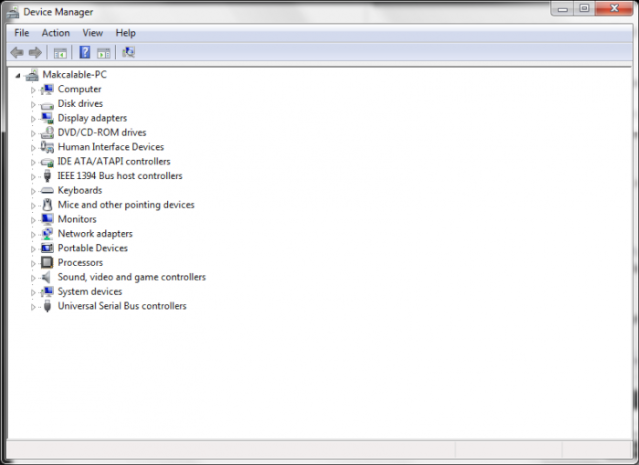Screen dimensions: 639x465
Task: Expand the Universal Serial Bus controllers arrow
Action: (x=33, y=307)
